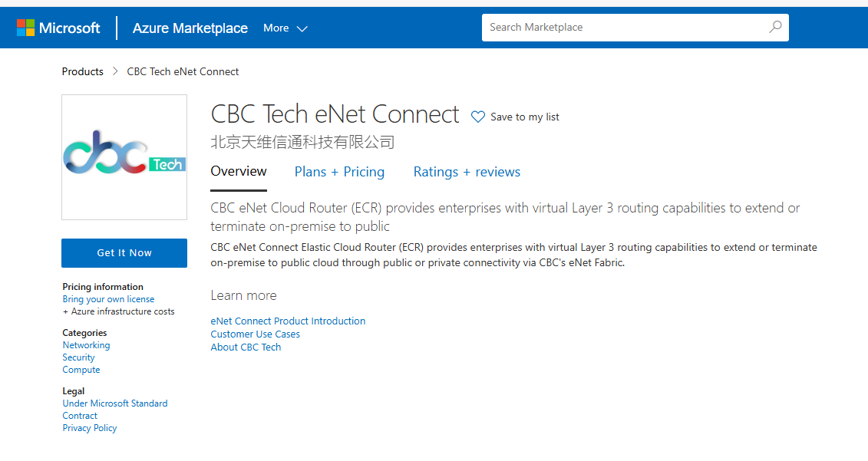This screenshot has height=461, width=868.
Task: Click the CBC Tech product logo image
Action: pyautogui.click(x=124, y=156)
